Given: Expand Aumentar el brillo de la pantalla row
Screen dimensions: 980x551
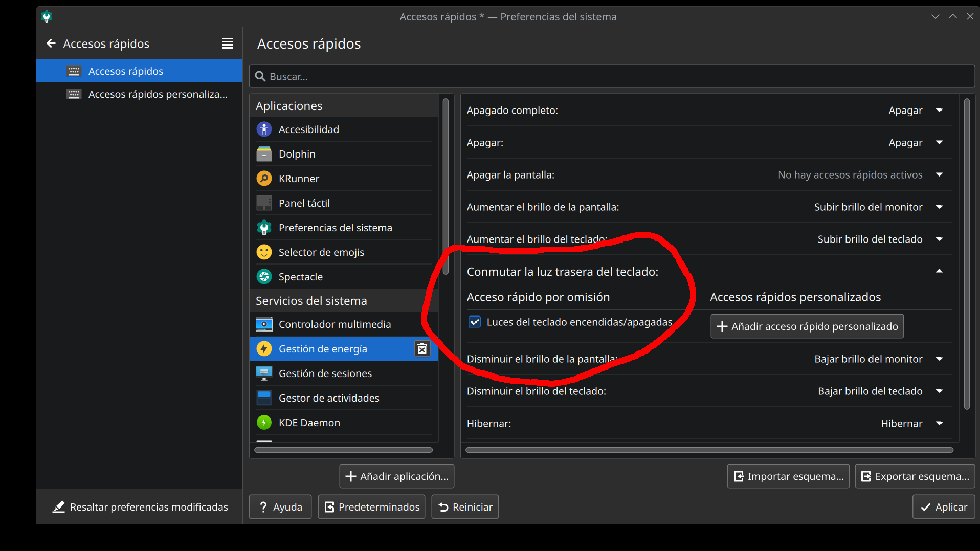Looking at the screenshot, I should click(x=939, y=207).
